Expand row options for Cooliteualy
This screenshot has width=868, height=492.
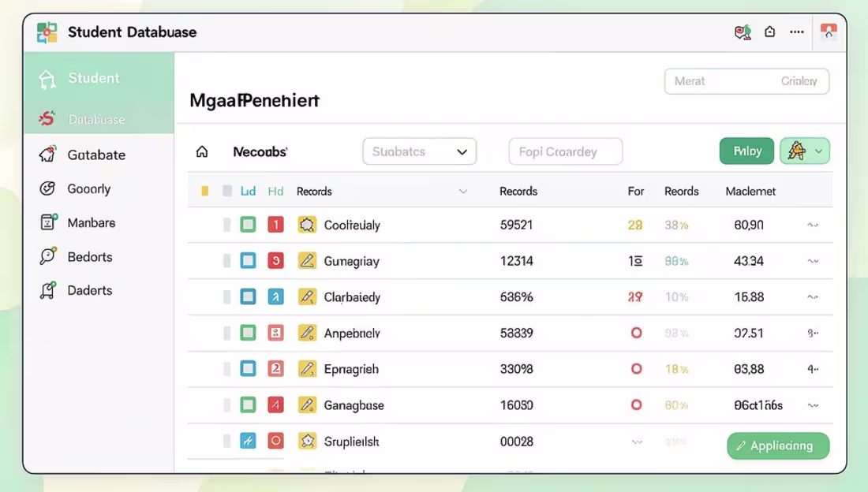(x=813, y=225)
